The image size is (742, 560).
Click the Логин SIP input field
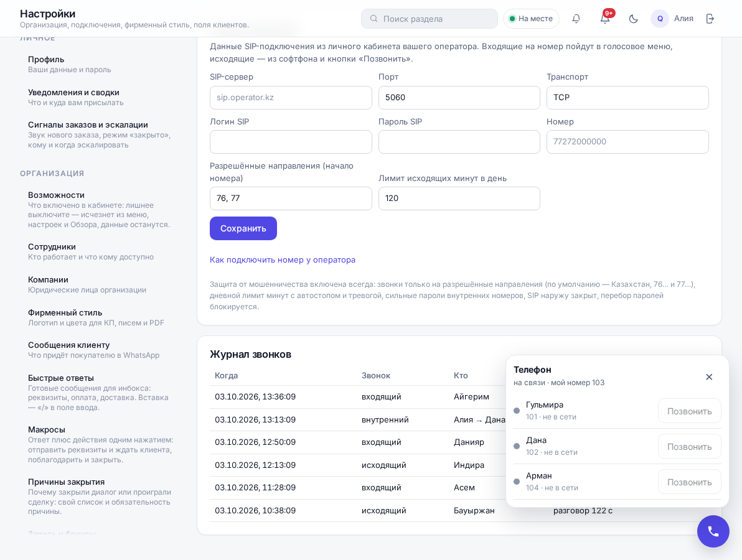291,142
